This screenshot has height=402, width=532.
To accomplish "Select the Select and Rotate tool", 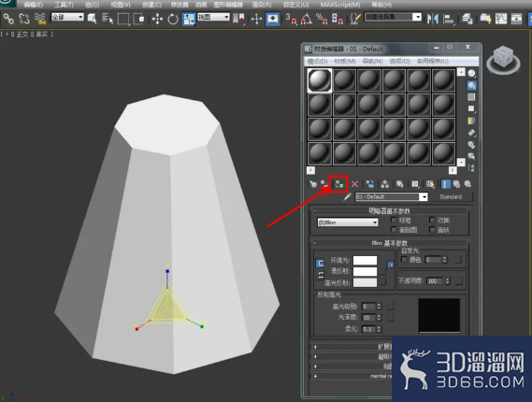I will pos(173,19).
